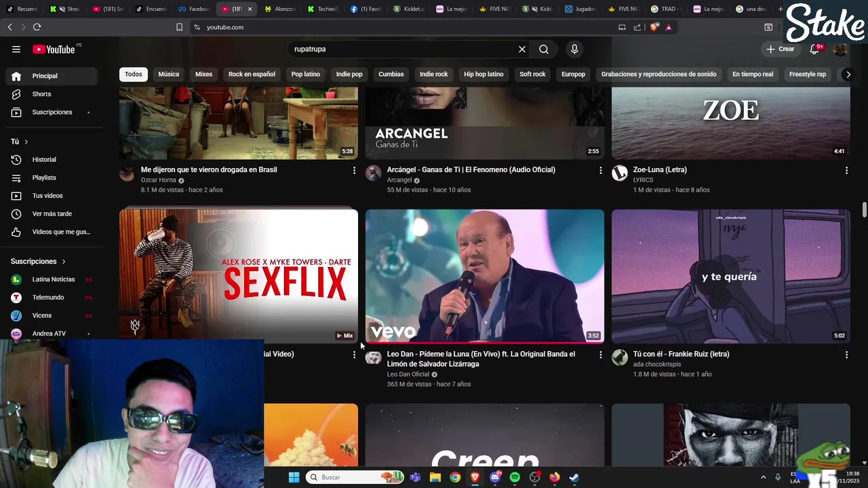
Task: Open Steam from the taskbar
Action: (574, 477)
